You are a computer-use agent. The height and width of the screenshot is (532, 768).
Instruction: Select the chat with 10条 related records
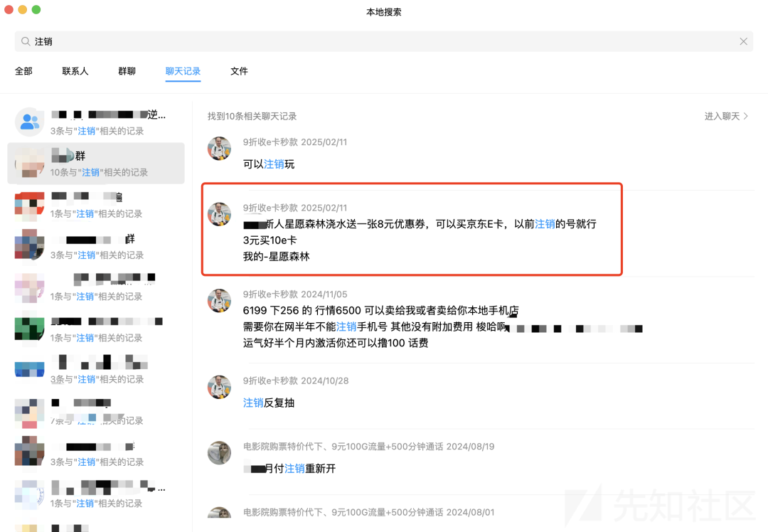click(96, 164)
